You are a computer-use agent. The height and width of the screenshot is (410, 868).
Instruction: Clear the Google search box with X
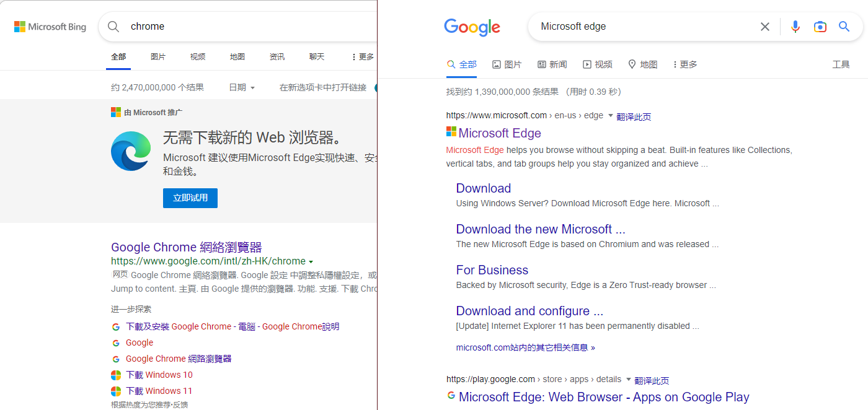coord(765,27)
